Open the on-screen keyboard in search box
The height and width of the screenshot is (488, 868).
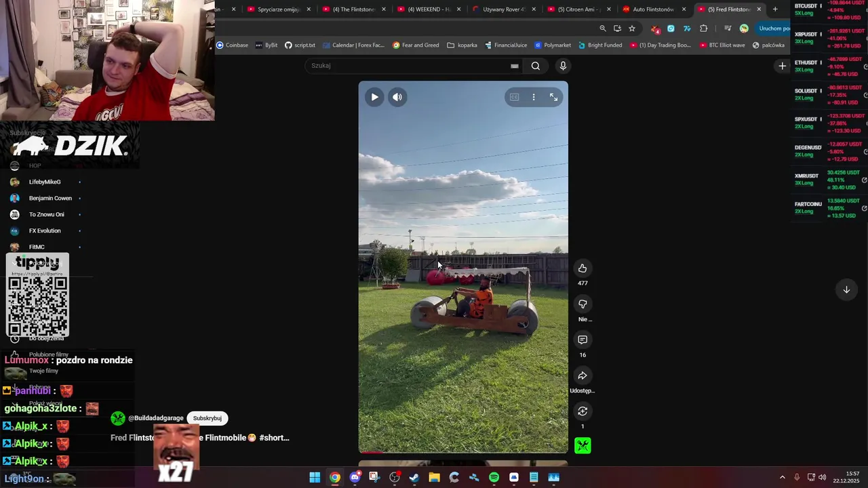514,66
